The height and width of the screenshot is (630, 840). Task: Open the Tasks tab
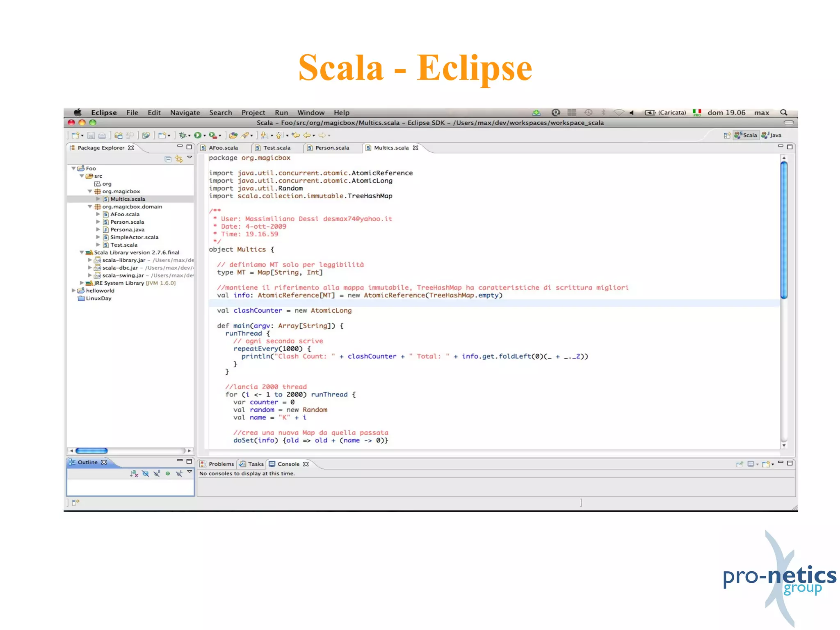click(252, 464)
